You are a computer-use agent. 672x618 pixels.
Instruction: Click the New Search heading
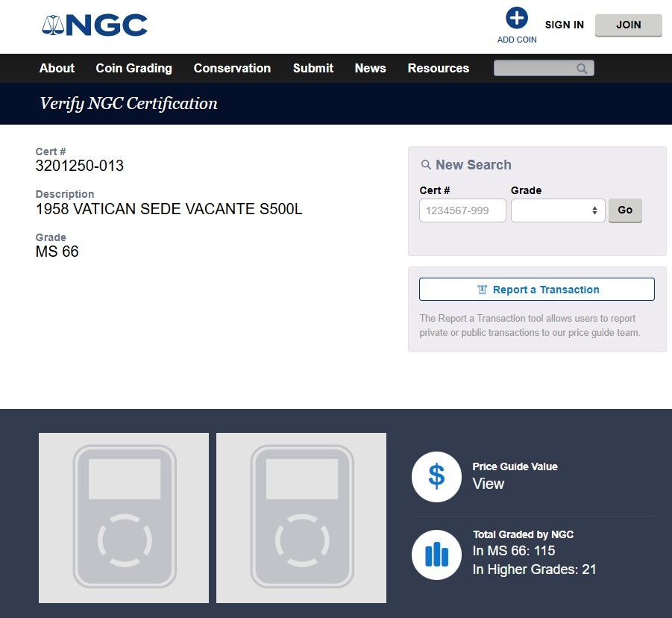[x=473, y=165]
